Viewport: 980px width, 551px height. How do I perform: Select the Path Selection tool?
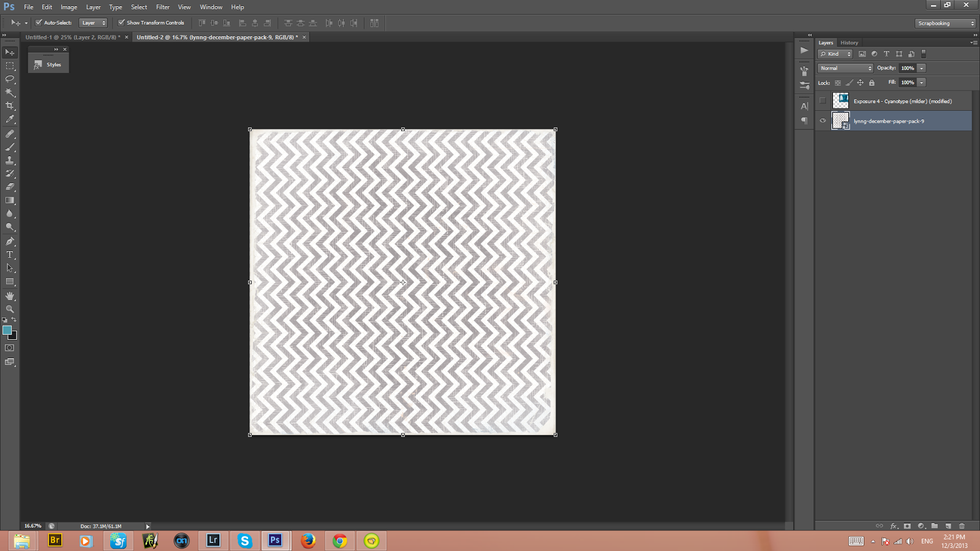point(10,268)
